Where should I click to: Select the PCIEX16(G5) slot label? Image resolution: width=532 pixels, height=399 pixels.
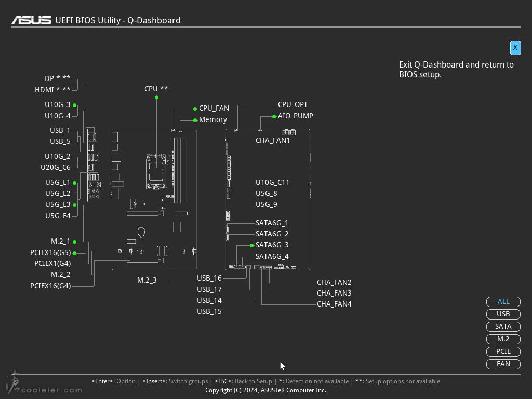[x=50, y=253]
